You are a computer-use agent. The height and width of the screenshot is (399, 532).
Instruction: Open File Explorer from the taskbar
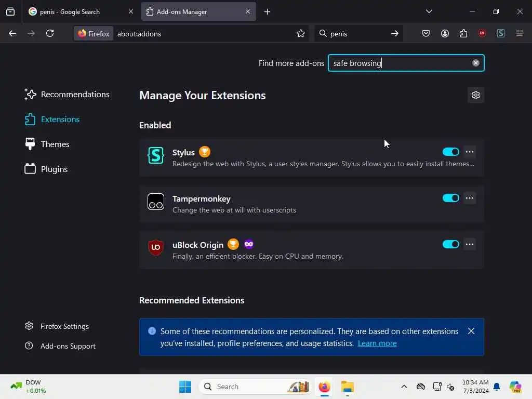(x=348, y=387)
